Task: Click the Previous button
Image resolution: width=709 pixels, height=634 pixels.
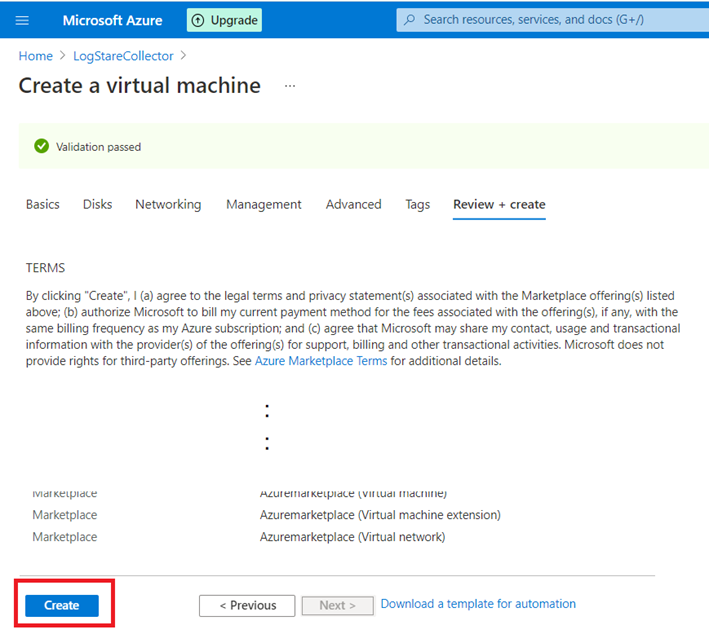Action: tap(247, 606)
